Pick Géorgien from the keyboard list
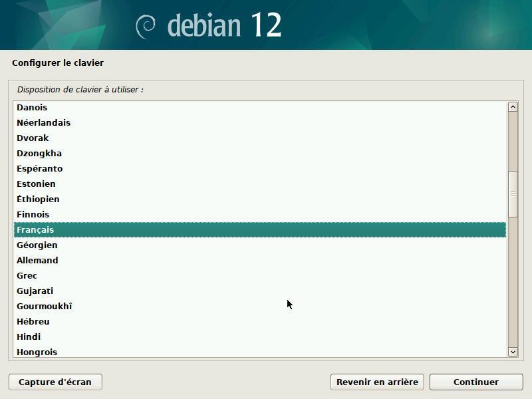The image size is (532, 399). pos(37,245)
